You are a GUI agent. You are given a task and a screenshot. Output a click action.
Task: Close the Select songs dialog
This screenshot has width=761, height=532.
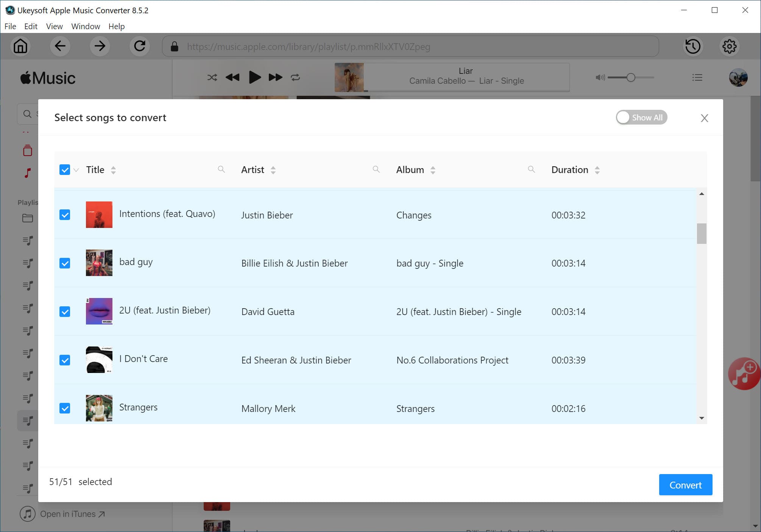704,118
